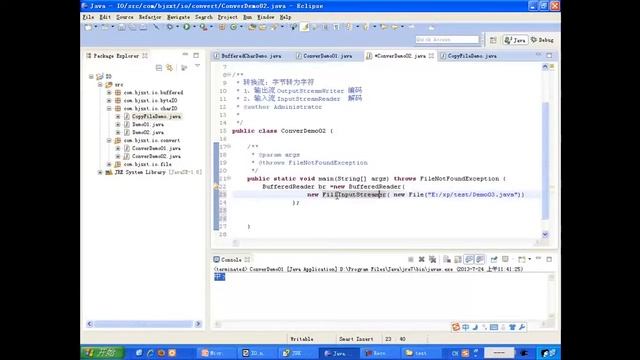The image size is (640, 360).
Task: Expand the com.bjsxt.io.file package
Action: [109, 164]
